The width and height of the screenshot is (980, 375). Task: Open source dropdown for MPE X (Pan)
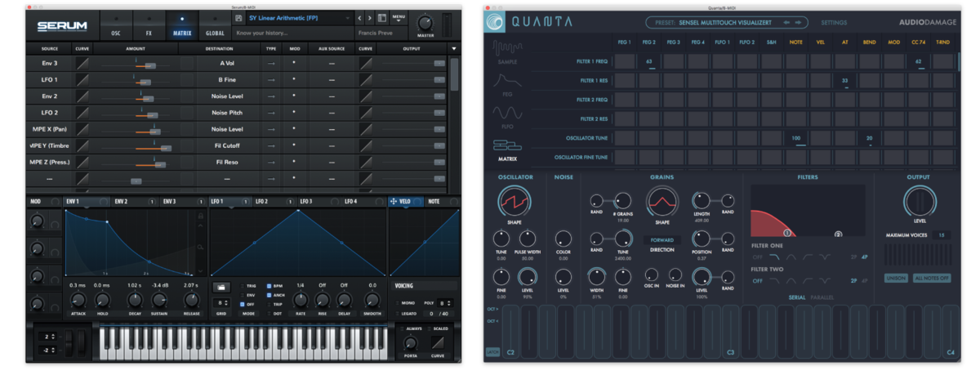pos(50,128)
